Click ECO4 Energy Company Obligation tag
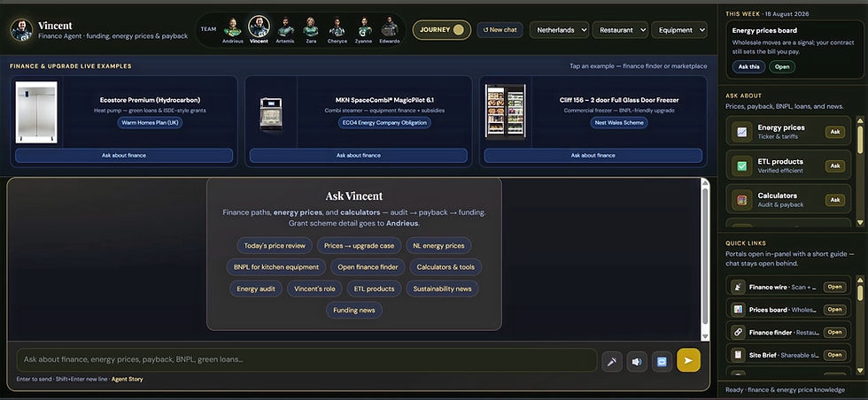 384,123
